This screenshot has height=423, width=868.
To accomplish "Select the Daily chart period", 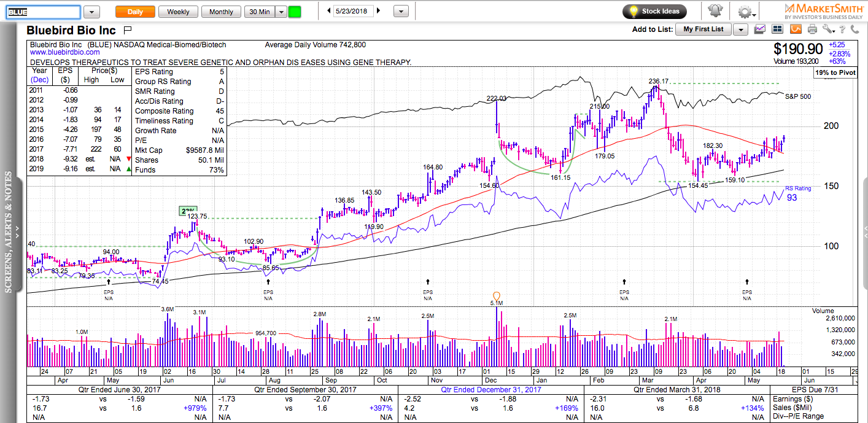I will [135, 12].
